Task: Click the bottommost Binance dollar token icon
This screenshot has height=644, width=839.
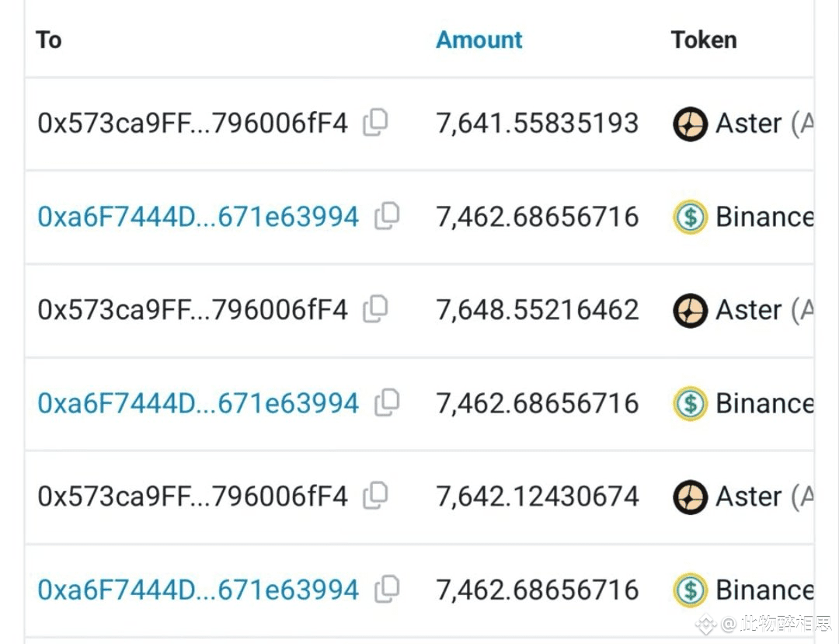Action: 690,590
